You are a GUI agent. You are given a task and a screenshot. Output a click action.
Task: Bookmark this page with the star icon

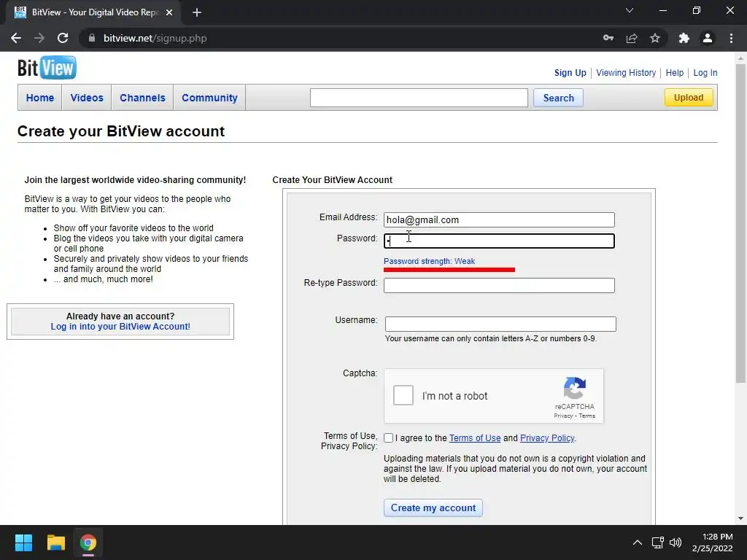655,38
